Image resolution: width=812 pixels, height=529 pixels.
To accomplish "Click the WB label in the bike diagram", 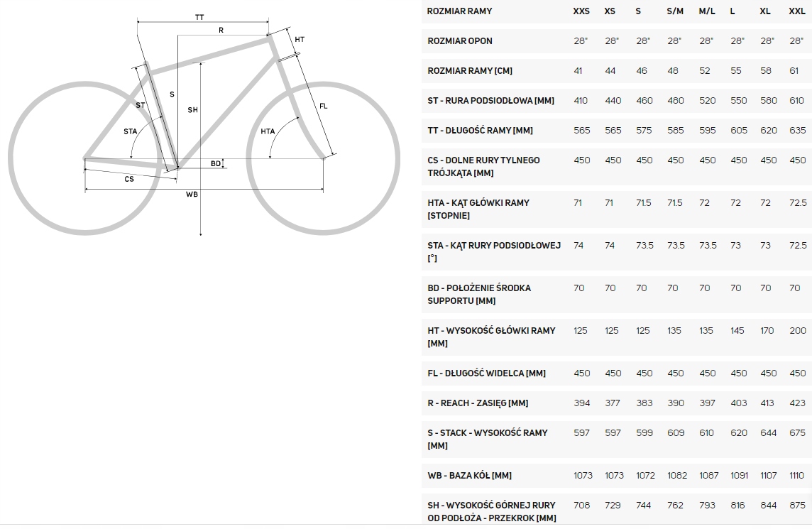I will coord(192,194).
